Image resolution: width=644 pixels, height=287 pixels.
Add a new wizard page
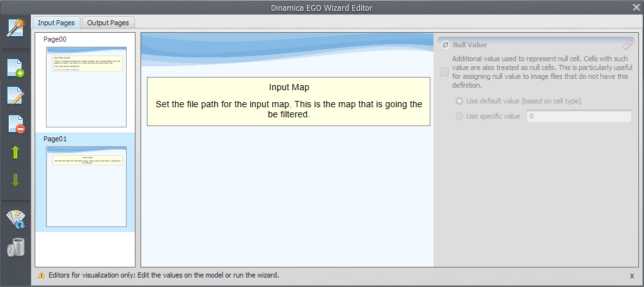point(15,67)
